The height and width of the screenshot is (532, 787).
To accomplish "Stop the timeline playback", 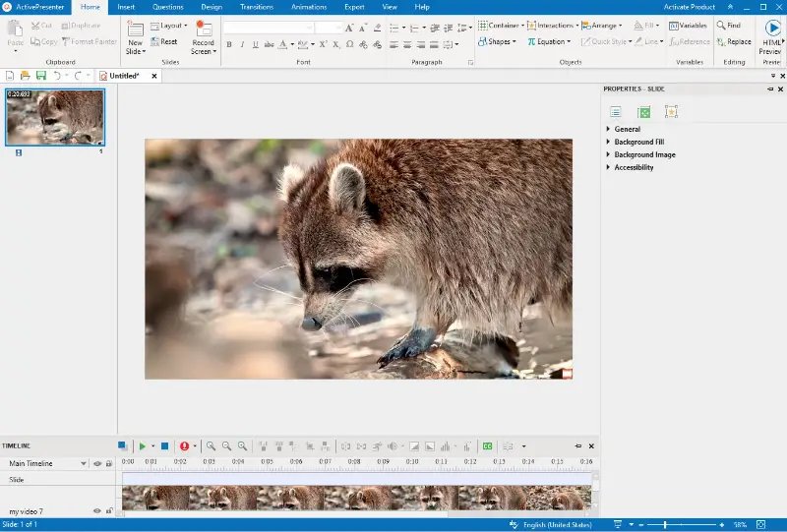I will coord(164,446).
